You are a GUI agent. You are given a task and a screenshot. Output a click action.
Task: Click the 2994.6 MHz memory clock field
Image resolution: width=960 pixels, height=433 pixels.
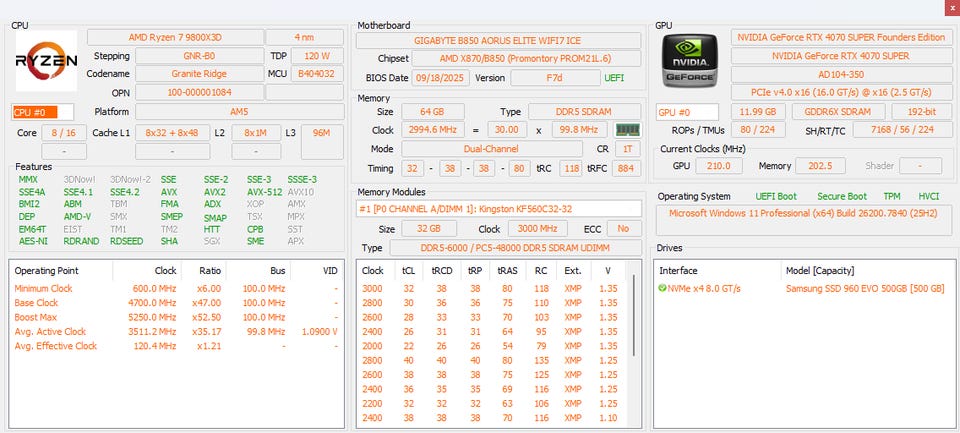tap(432, 130)
